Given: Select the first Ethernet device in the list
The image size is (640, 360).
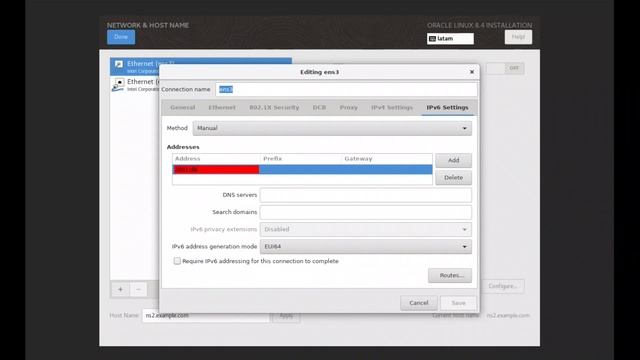Looking at the screenshot, I should 201,67.
